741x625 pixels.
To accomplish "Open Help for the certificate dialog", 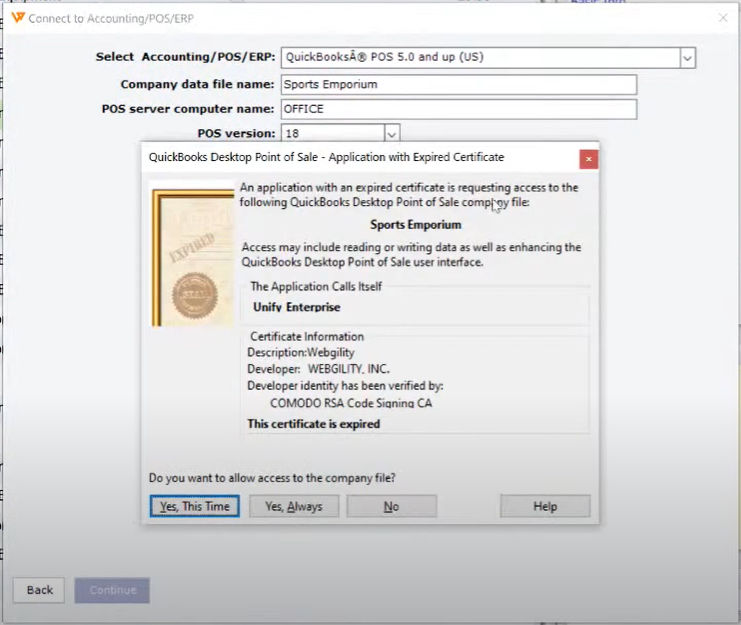I will [545, 506].
